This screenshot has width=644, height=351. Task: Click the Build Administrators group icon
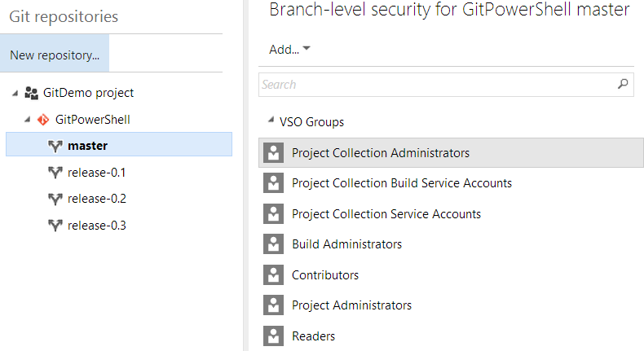coord(274,244)
